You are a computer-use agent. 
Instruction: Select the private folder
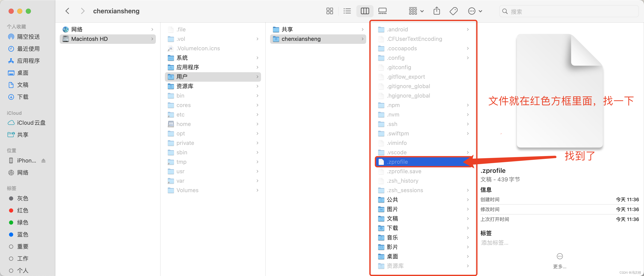(213, 143)
